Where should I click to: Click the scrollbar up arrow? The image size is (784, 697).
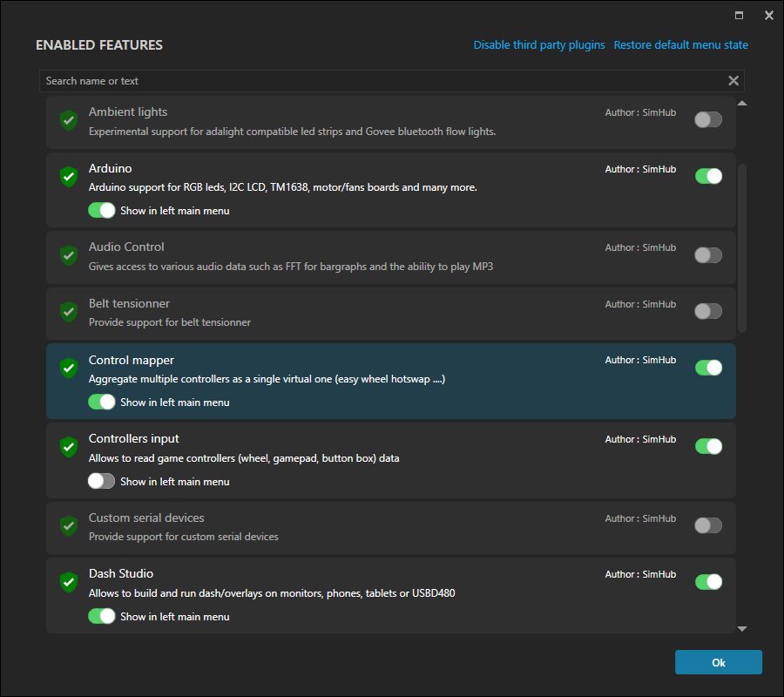point(742,103)
